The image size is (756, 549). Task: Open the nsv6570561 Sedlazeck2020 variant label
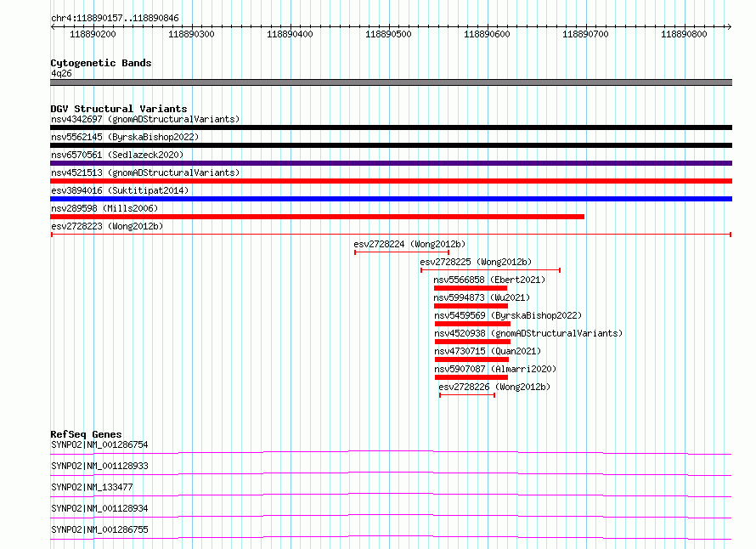point(117,155)
